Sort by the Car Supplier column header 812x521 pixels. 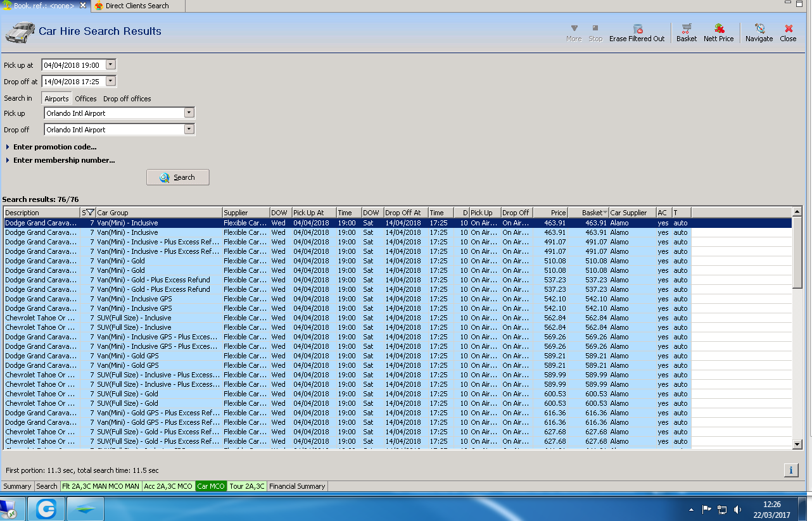click(x=632, y=213)
